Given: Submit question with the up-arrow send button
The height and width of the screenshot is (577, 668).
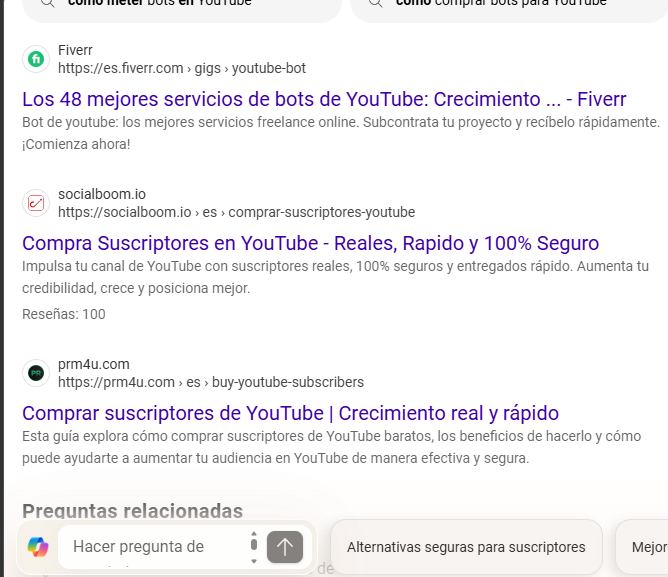Looking at the screenshot, I should coord(285,547).
